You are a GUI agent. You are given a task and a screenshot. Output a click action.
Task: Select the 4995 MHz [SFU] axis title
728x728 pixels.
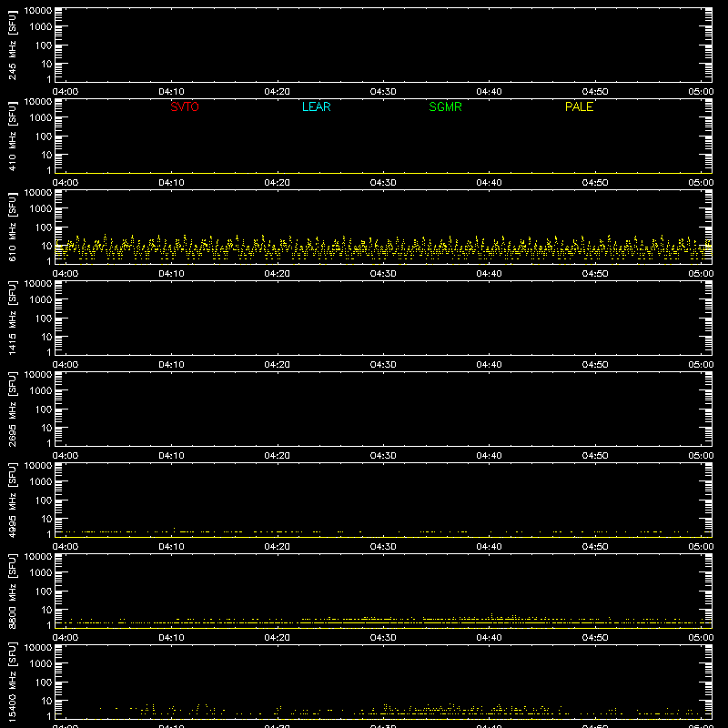(12, 500)
